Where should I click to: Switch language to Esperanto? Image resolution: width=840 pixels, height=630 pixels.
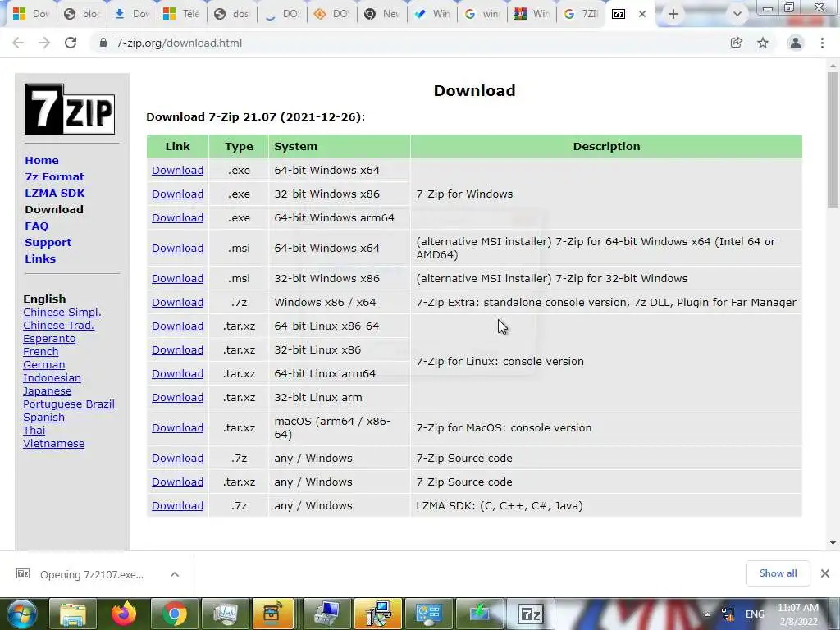49,339
